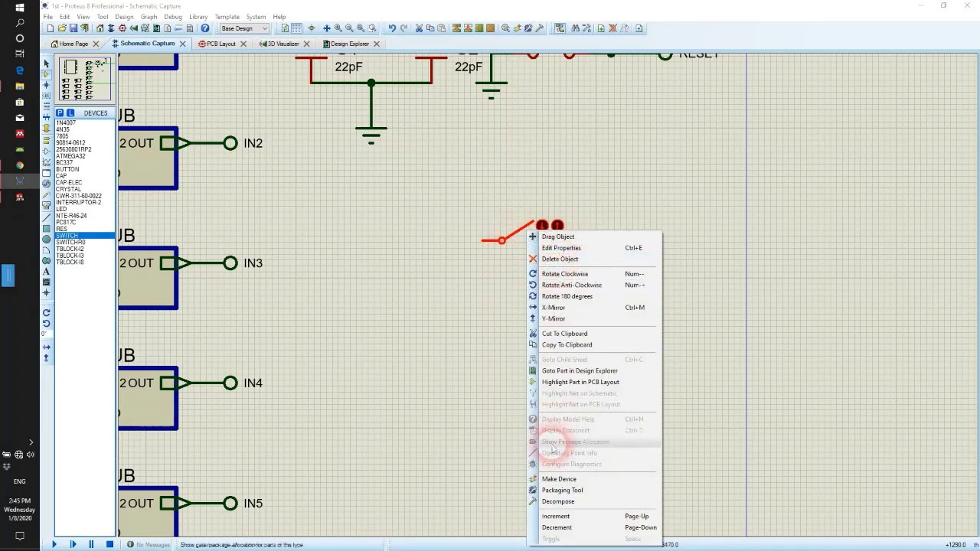
Task: Select the 2D Circle graphics tool
Action: click(x=47, y=240)
